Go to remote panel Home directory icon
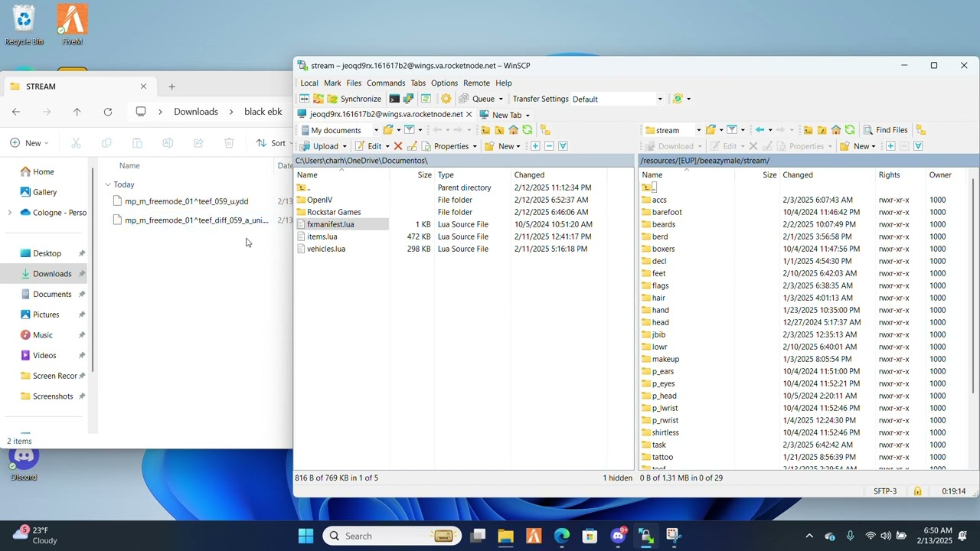 [x=836, y=130]
